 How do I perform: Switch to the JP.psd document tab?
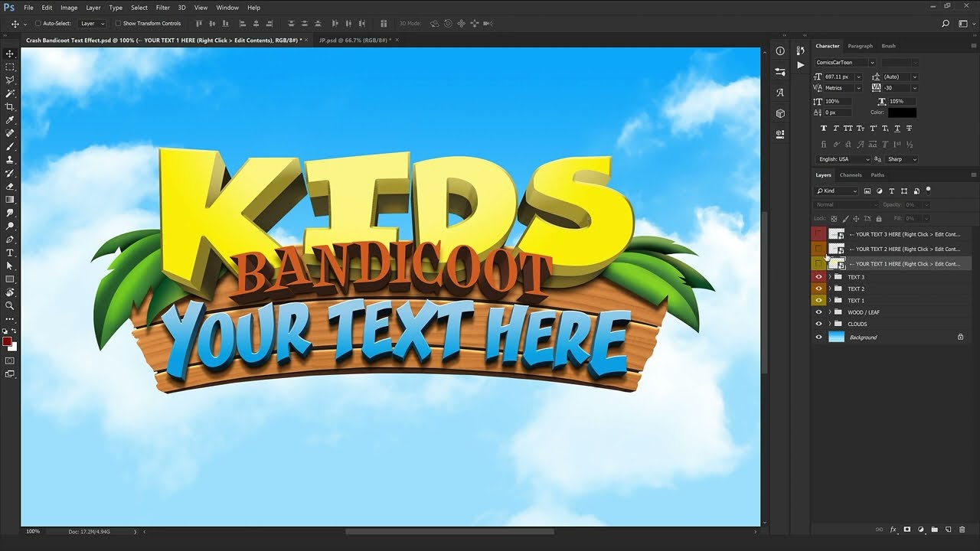[x=354, y=40]
